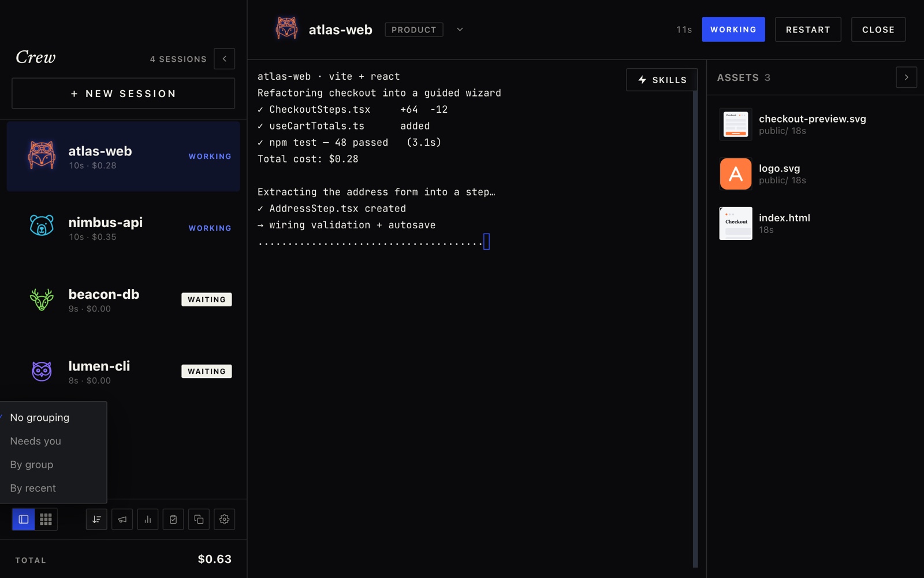Viewport: 924px width, 578px height.
Task: Restart the atlas-web session
Action: [x=808, y=29]
